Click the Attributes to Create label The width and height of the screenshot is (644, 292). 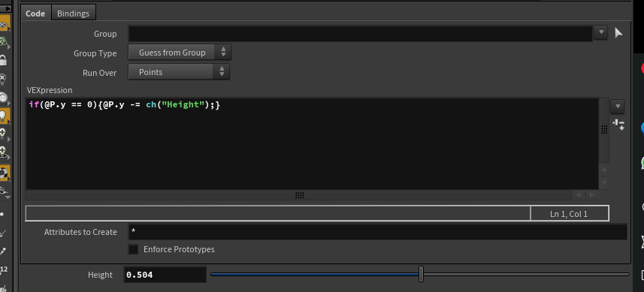[80, 232]
